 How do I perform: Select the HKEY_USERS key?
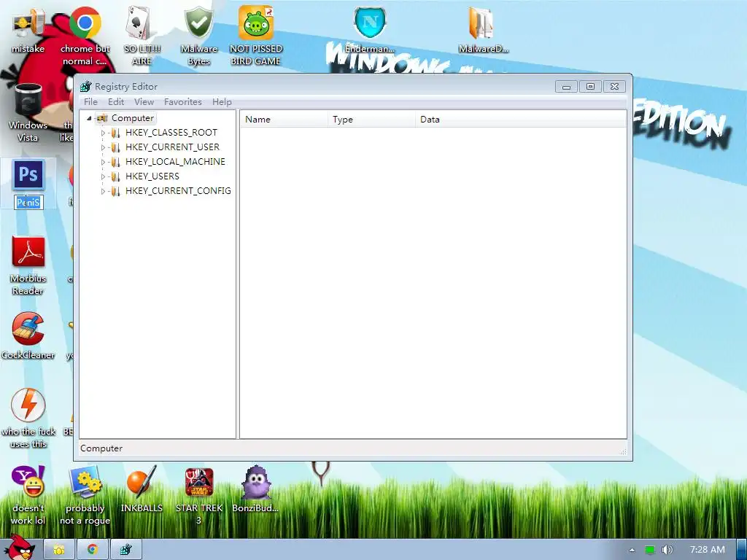point(152,176)
